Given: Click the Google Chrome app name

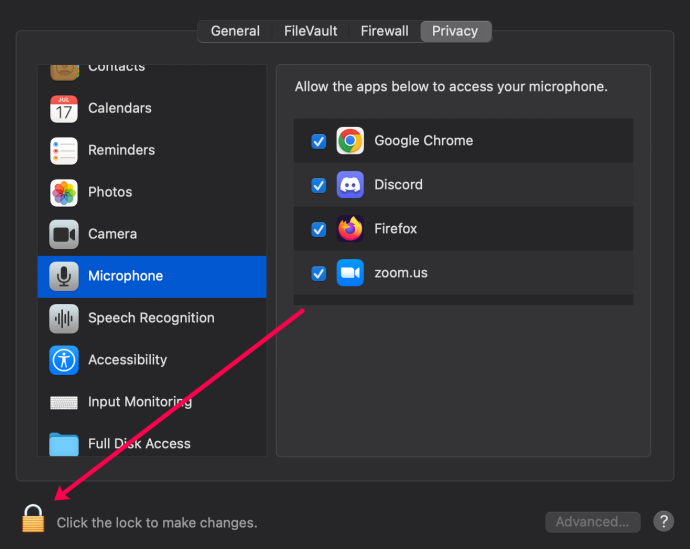Looking at the screenshot, I should pyautogui.click(x=424, y=141).
